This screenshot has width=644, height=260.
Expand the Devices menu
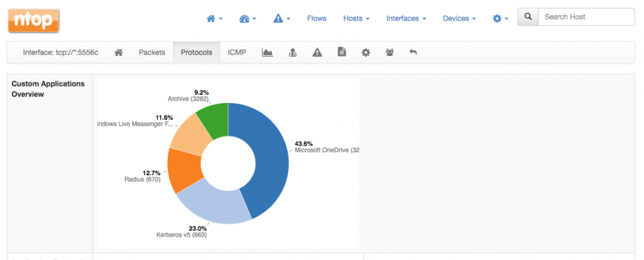459,18
